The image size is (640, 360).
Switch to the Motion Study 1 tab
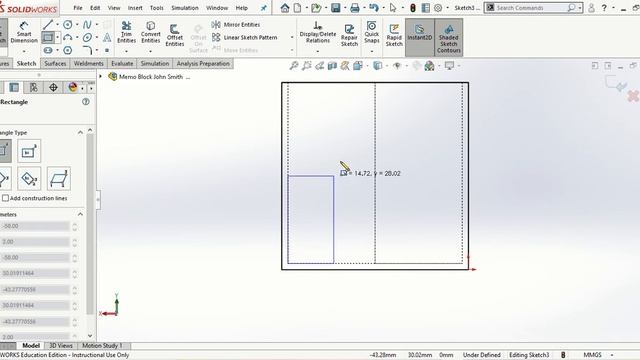point(102,345)
